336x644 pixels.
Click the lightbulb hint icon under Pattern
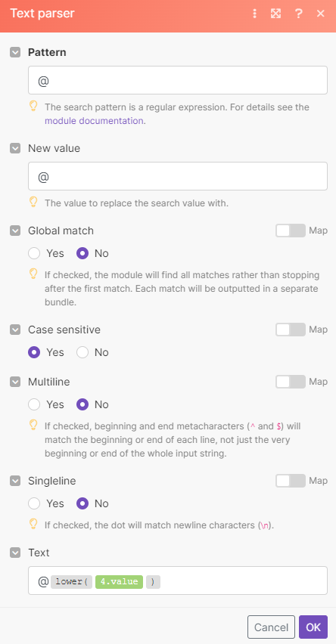pyautogui.click(x=34, y=107)
